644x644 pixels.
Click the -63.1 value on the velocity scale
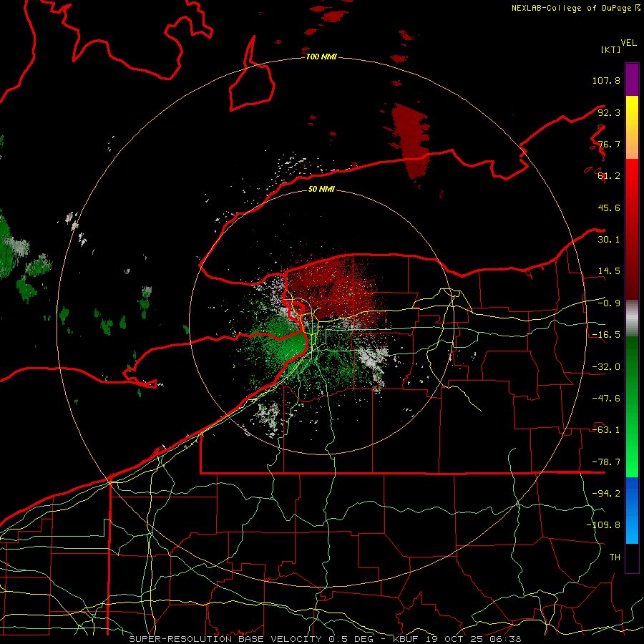(x=606, y=430)
